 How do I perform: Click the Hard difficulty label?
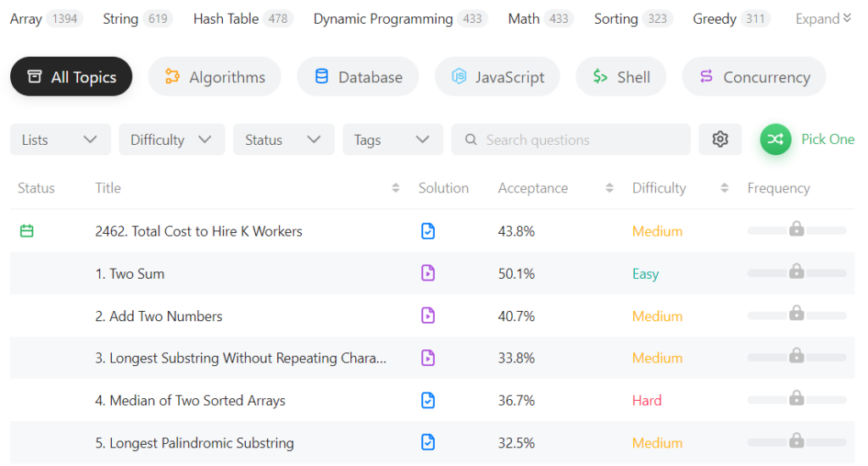click(647, 400)
